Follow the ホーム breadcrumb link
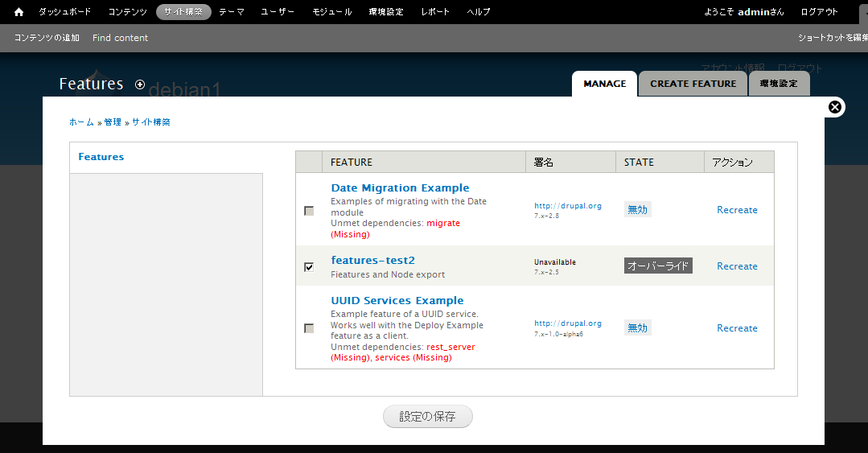The width and height of the screenshot is (868, 453). click(81, 121)
